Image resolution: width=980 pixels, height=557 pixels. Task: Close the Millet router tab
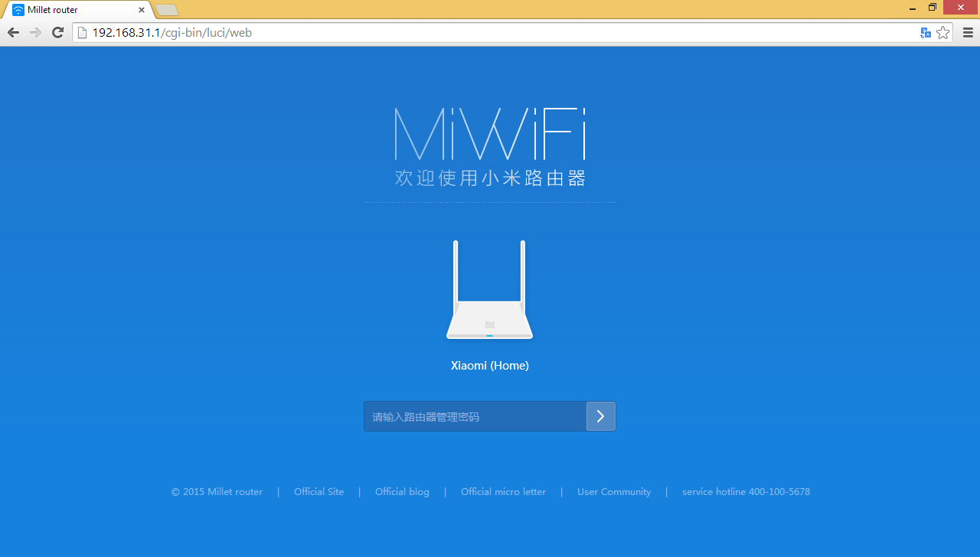(x=142, y=10)
